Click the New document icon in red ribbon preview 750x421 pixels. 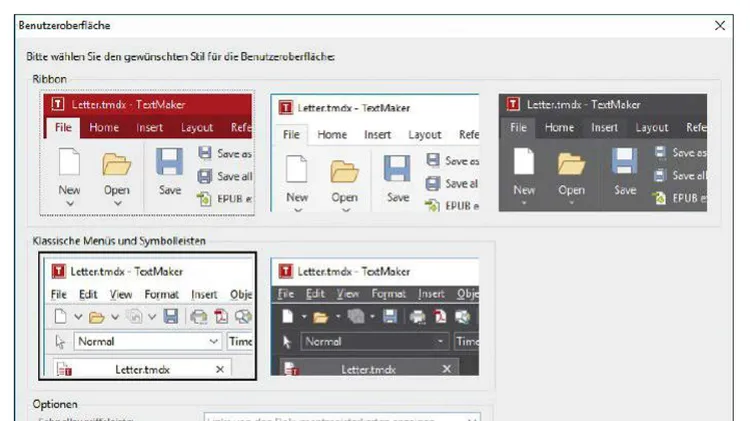[69, 162]
